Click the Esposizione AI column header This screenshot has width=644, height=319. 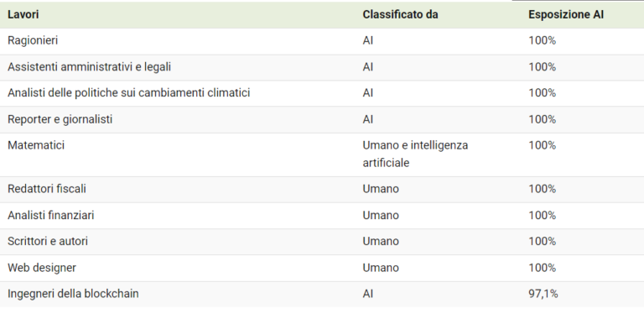(565, 14)
